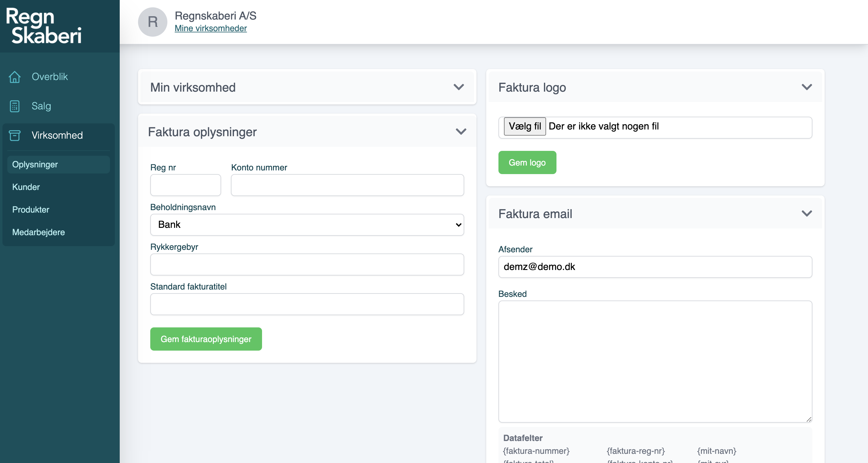This screenshot has width=868, height=463.
Task: Collapse the Faktura oplysninger section chevron
Action: pyautogui.click(x=461, y=132)
